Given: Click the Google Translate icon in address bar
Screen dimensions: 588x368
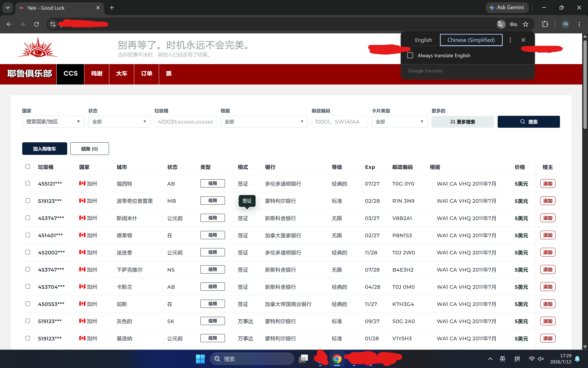Looking at the screenshot, I should (x=501, y=24).
